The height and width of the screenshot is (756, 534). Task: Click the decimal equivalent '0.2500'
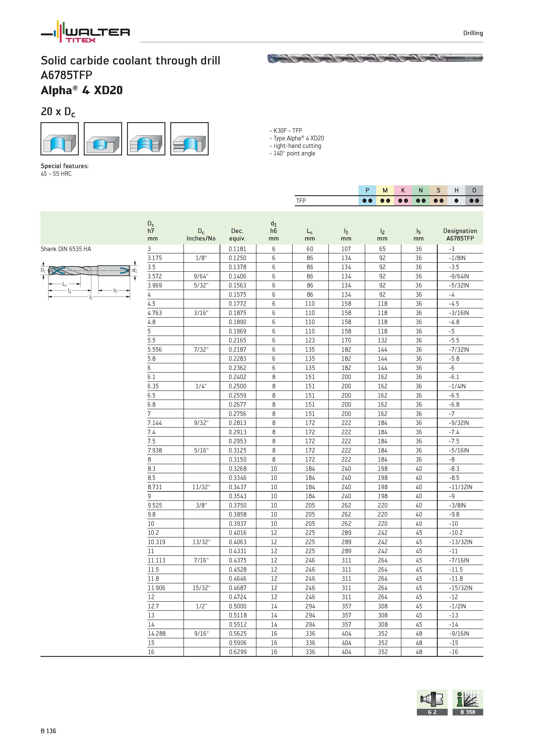coord(238,386)
